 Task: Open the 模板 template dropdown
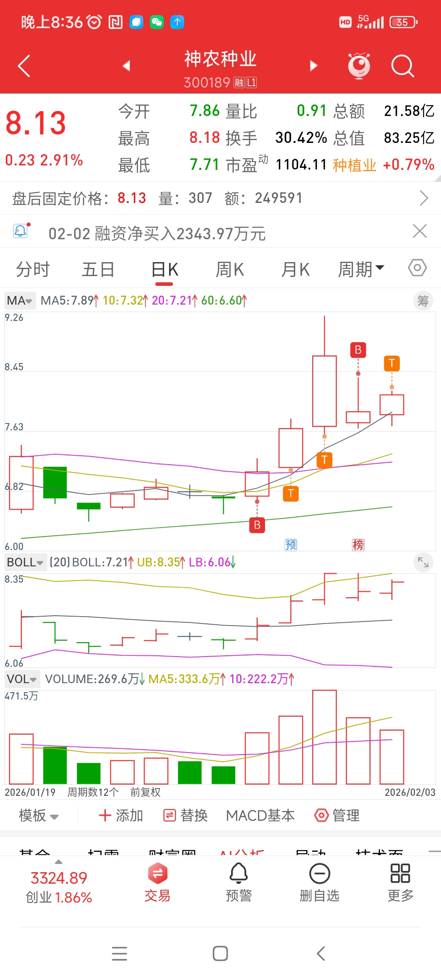tap(39, 815)
